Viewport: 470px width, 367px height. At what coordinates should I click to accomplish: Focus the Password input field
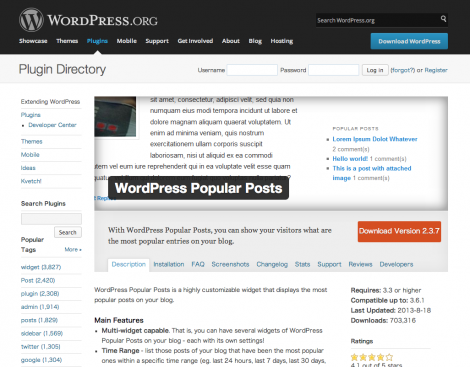pos(334,70)
